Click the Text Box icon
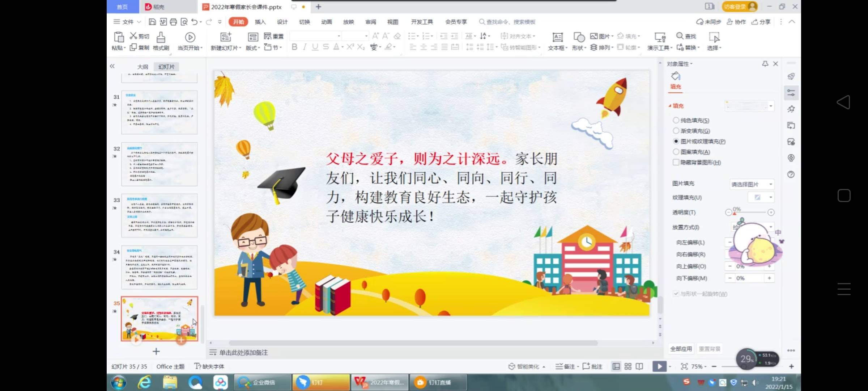The width and height of the screenshot is (868, 391). [557, 37]
